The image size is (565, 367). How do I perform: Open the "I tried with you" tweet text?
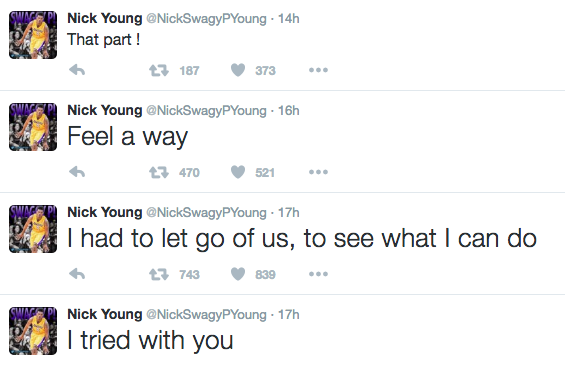(x=150, y=340)
